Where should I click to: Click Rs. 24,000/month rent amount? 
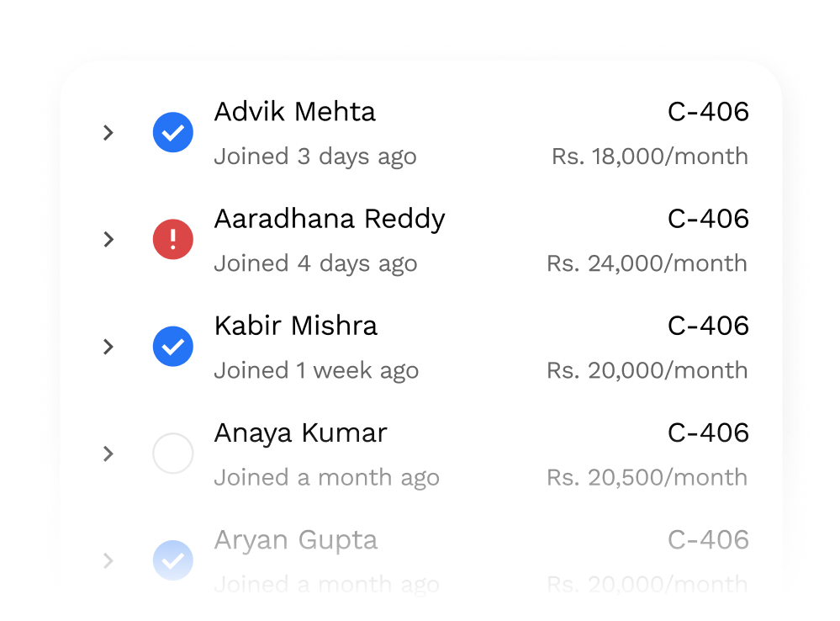coord(647,263)
